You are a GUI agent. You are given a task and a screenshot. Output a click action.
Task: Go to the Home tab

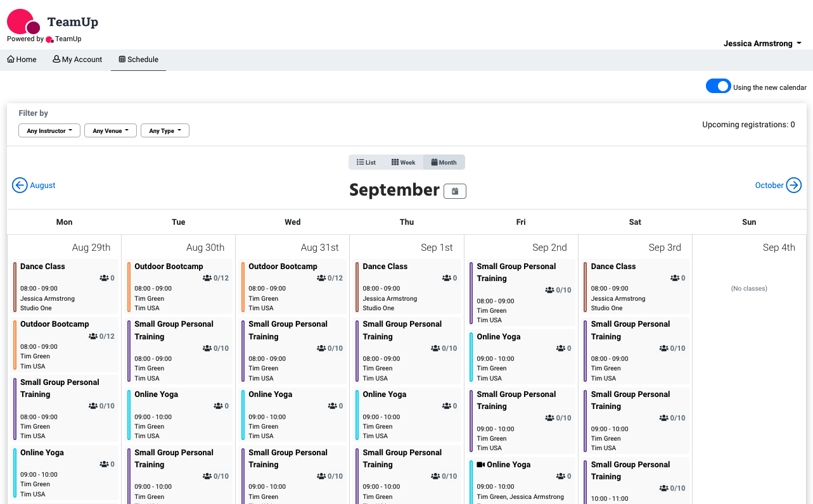click(22, 60)
